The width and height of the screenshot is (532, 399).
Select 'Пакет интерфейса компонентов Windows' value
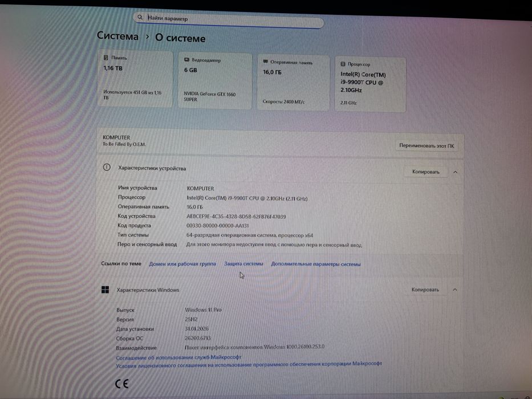254,347
